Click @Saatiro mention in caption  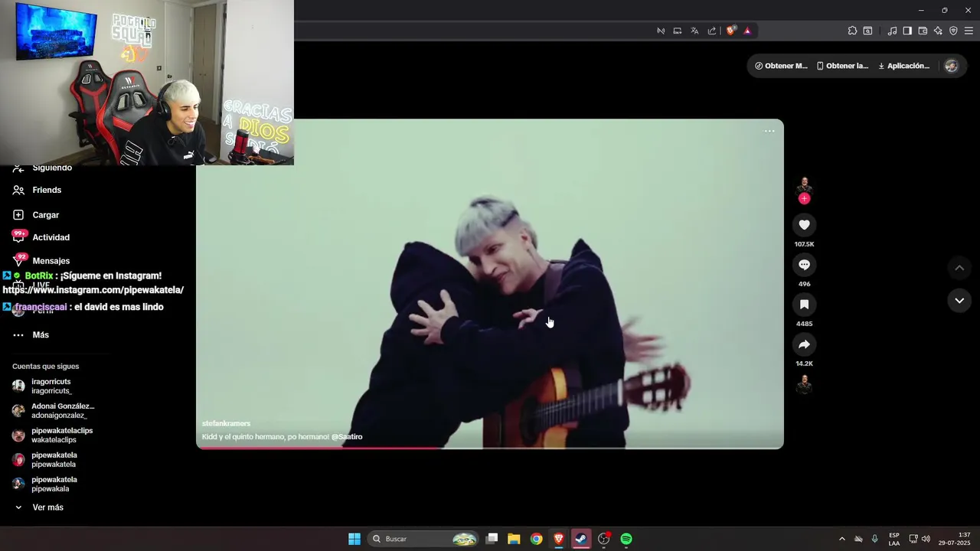coord(347,437)
